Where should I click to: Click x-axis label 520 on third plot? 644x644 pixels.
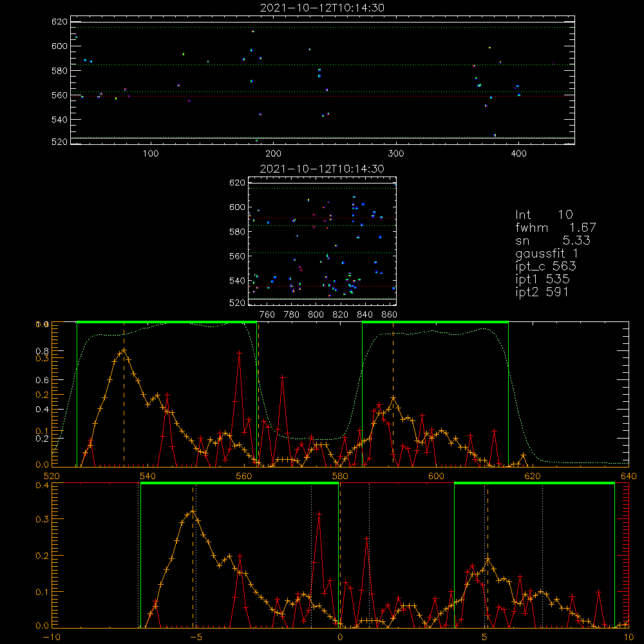[x=52, y=476]
